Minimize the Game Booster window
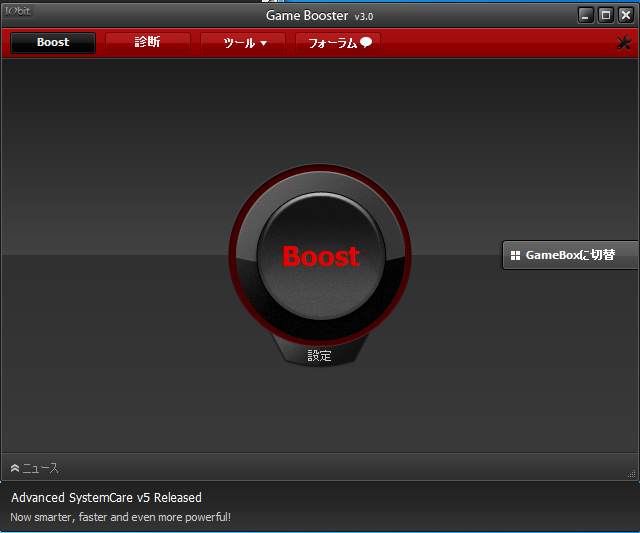 click(586, 16)
